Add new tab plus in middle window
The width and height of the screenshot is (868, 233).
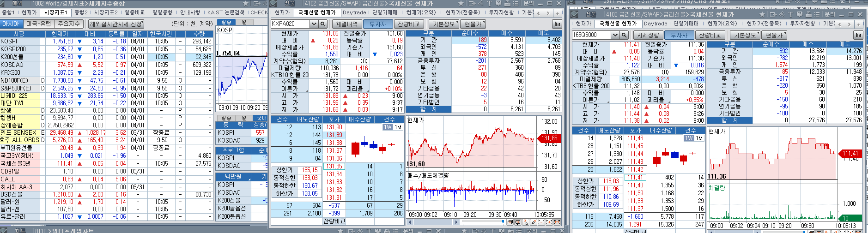558,13
